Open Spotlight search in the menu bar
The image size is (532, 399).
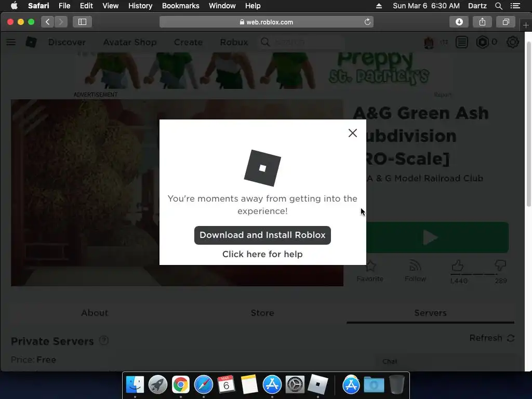click(498, 6)
